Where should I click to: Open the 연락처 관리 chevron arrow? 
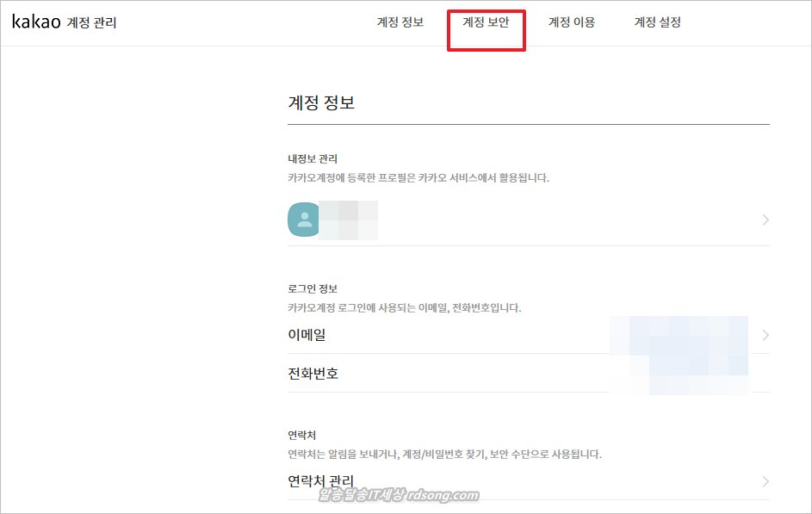765,480
